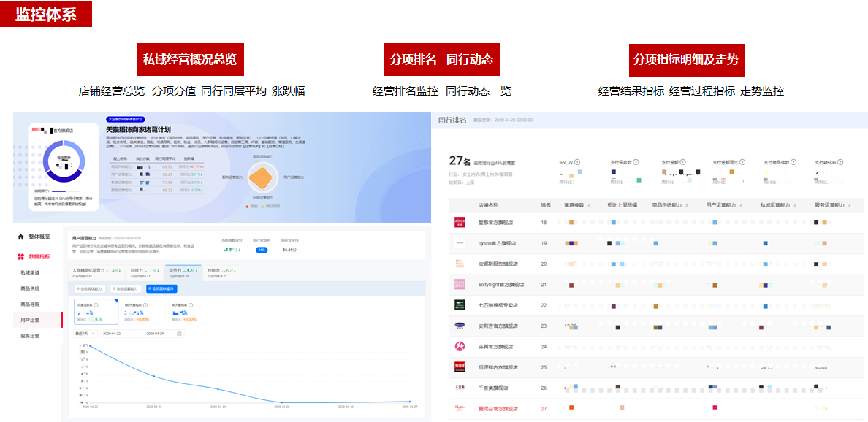Viewport: 868px width, 422px height.
Task: Click the store score donut chart
Action: pyautogui.click(x=65, y=161)
